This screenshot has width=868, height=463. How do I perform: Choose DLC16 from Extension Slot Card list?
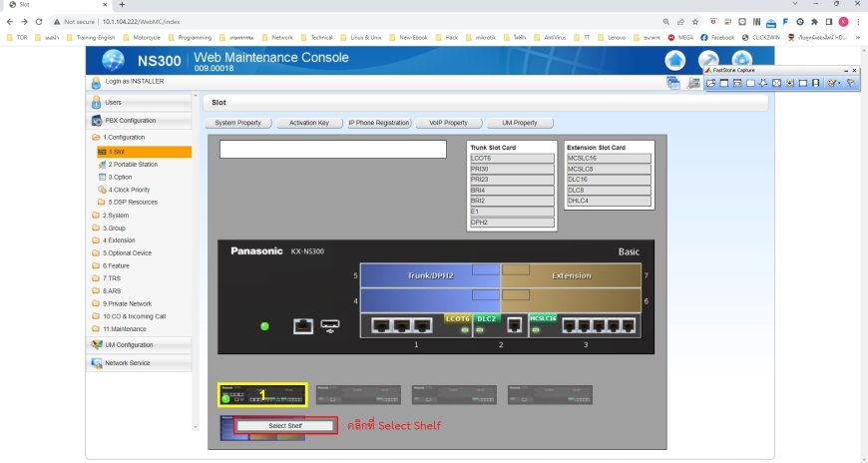[x=609, y=180]
